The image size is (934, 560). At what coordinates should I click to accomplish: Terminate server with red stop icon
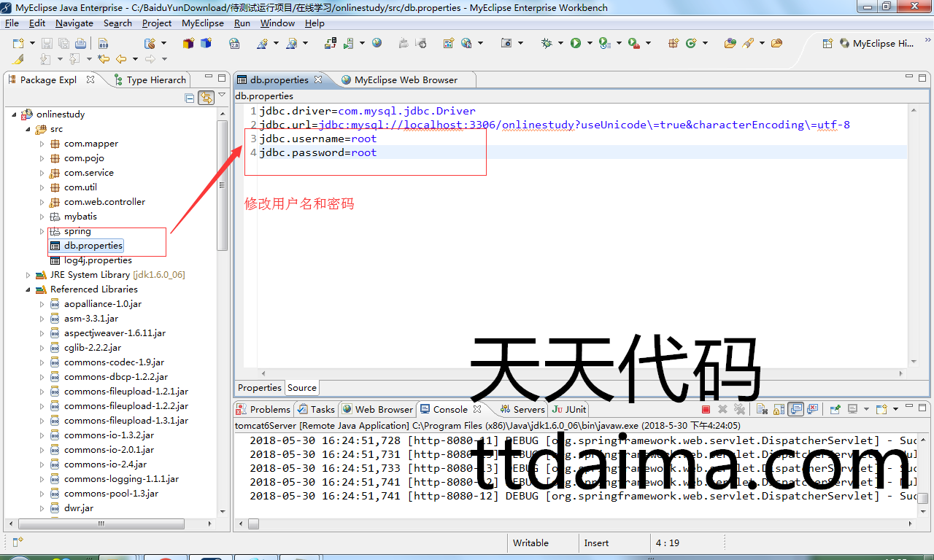coord(706,409)
